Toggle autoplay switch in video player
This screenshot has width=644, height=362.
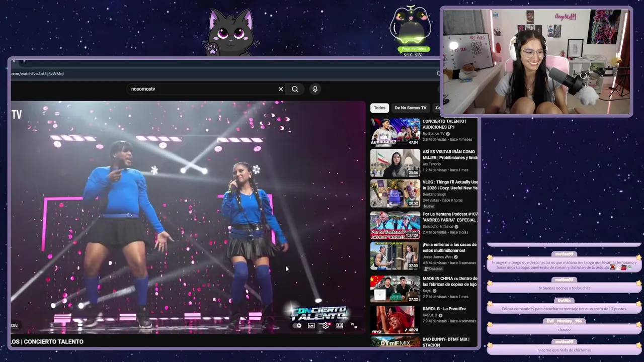298,326
